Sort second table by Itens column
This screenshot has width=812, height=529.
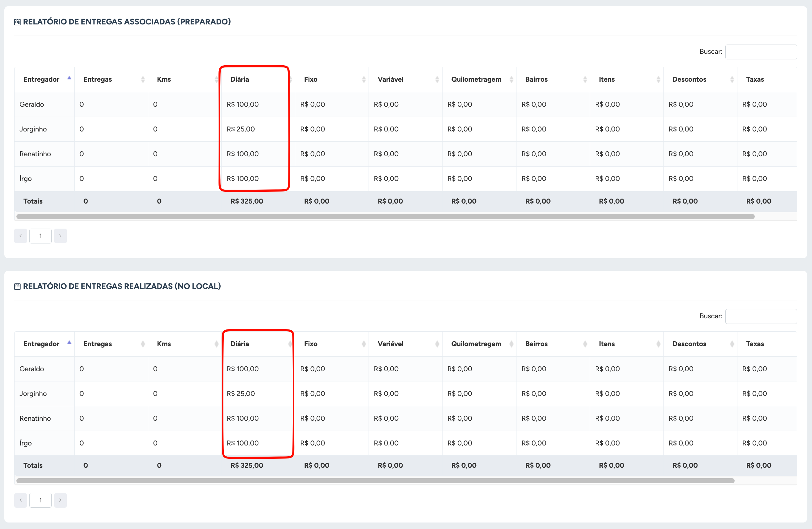[x=607, y=343]
